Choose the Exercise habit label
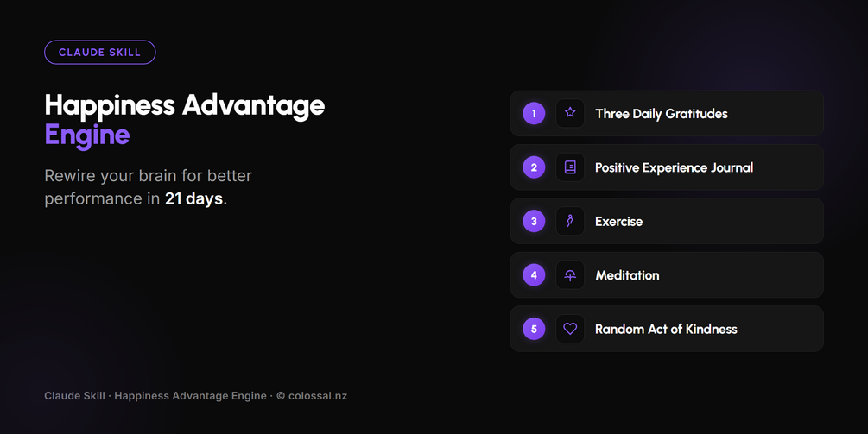The image size is (868, 434). [x=618, y=221]
